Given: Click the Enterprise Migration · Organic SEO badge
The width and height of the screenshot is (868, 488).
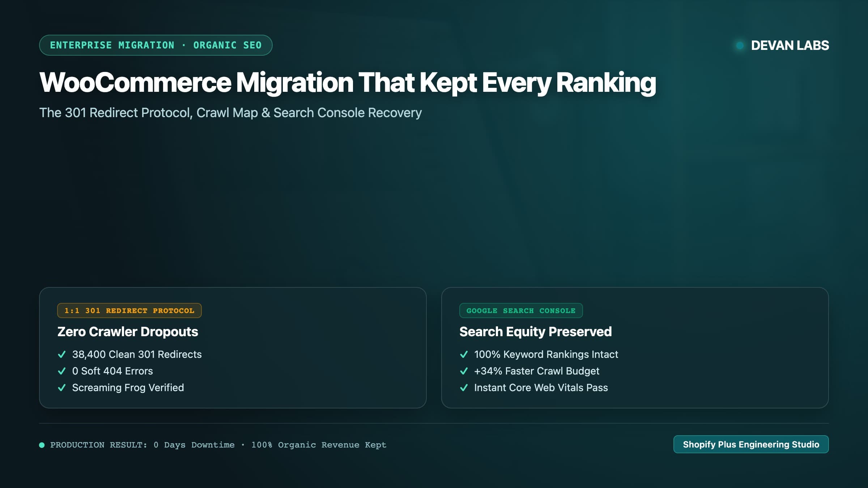Looking at the screenshot, I should (156, 45).
